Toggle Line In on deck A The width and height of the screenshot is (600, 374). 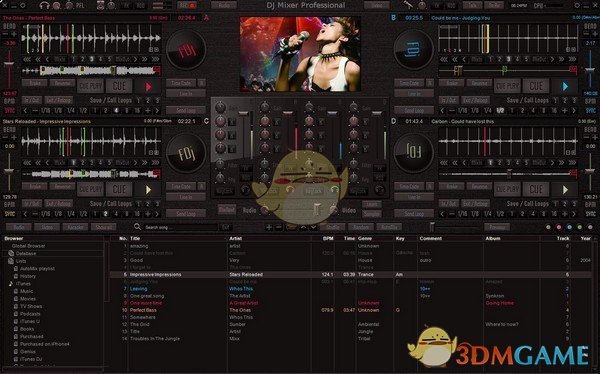coord(186,93)
